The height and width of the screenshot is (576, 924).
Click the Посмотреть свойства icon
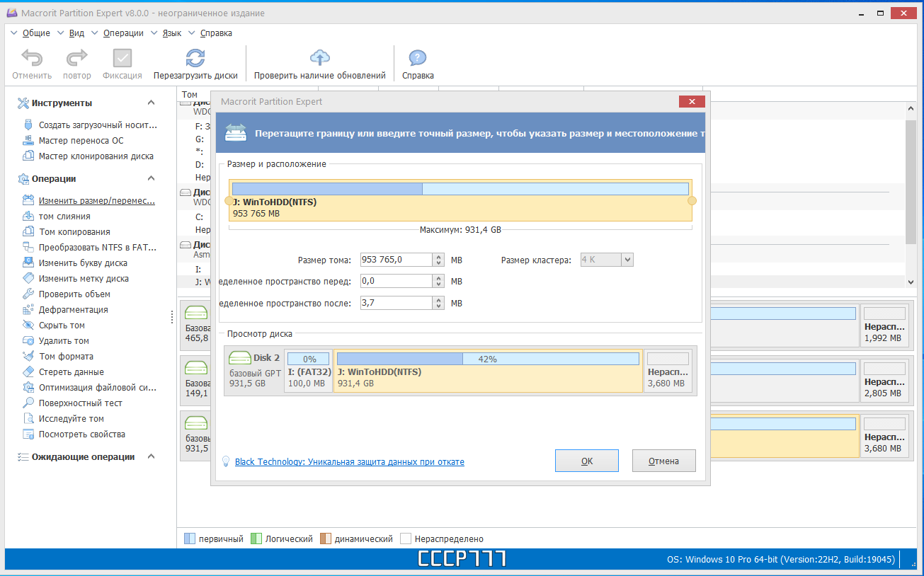[x=28, y=434]
